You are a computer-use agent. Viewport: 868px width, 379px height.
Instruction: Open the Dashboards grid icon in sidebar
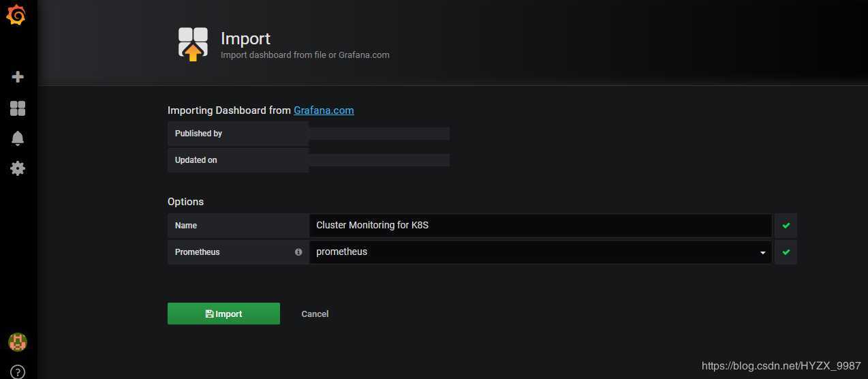18,108
